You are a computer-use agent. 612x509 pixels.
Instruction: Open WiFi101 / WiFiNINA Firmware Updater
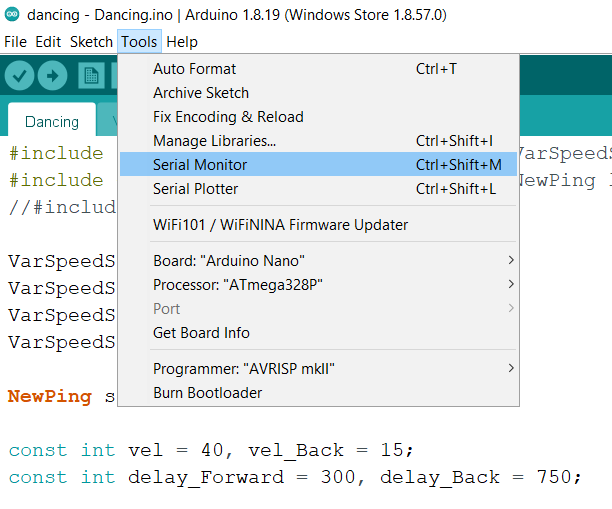(x=318, y=225)
